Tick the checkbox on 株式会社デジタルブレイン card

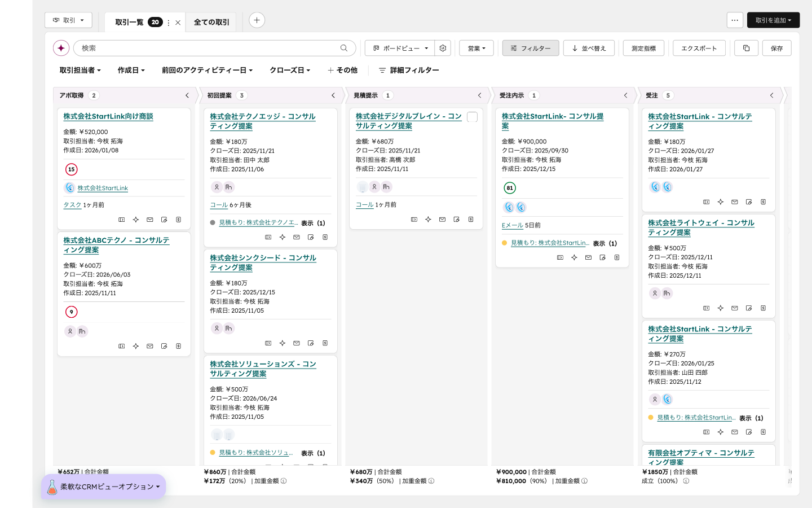(x=473, y=117)
